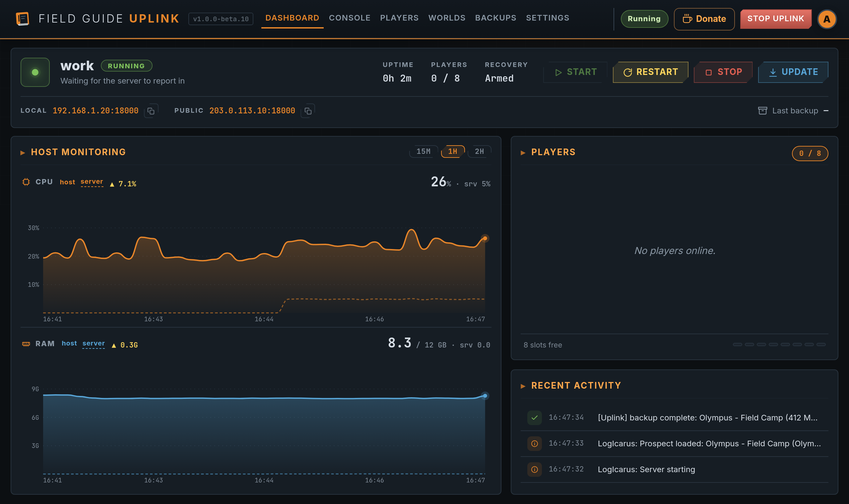Click the Start server button
The height and width of the screenshot is (504, 849).
point(575,72)
